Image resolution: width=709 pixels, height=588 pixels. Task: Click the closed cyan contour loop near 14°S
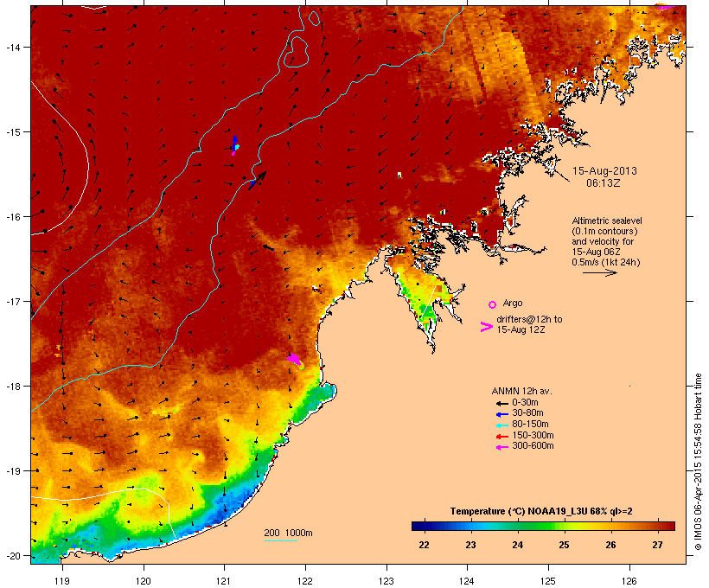click(297, 52)
